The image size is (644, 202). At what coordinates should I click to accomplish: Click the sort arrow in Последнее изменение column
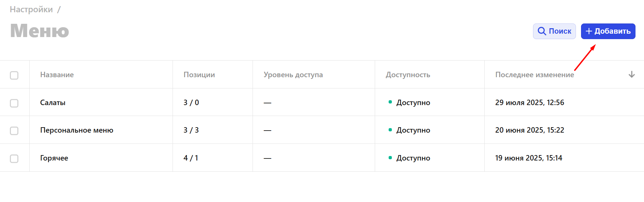[631, 74]
